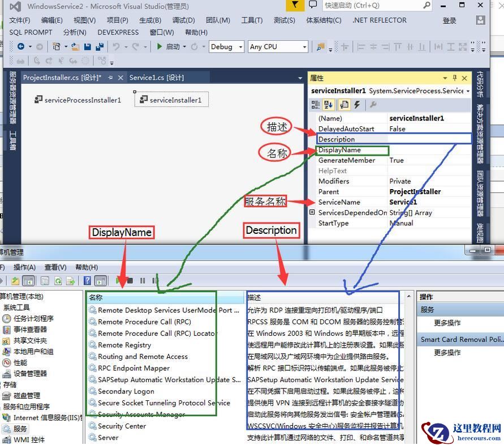Click the show/hide console tree icon
This screenshot has width=504, height=445.
29,281
